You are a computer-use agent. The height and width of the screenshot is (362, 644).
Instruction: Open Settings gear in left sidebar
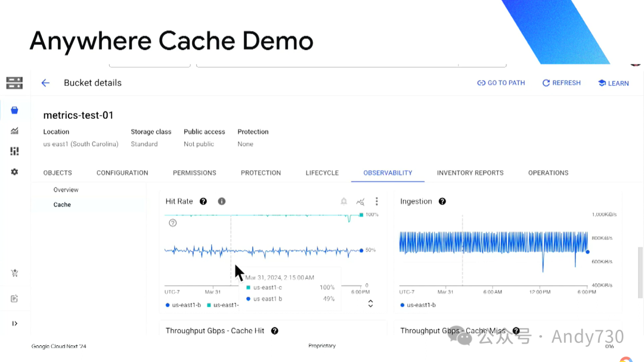(14, 172)
